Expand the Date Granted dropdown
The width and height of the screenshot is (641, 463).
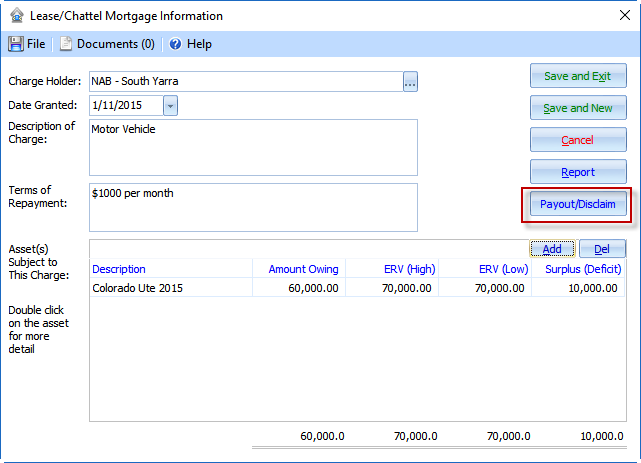tap(170, 105)
